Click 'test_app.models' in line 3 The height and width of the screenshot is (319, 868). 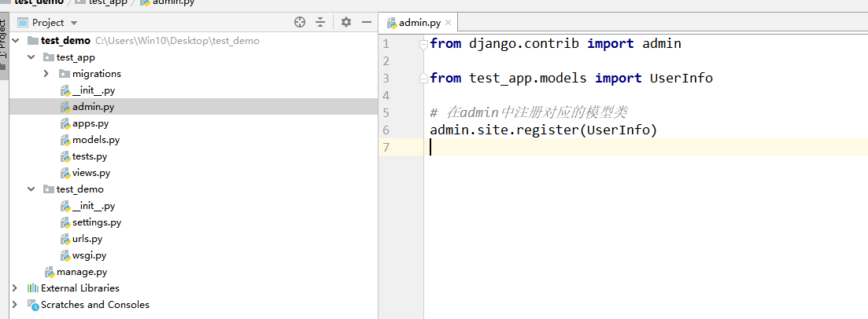(x=527, y=79)
